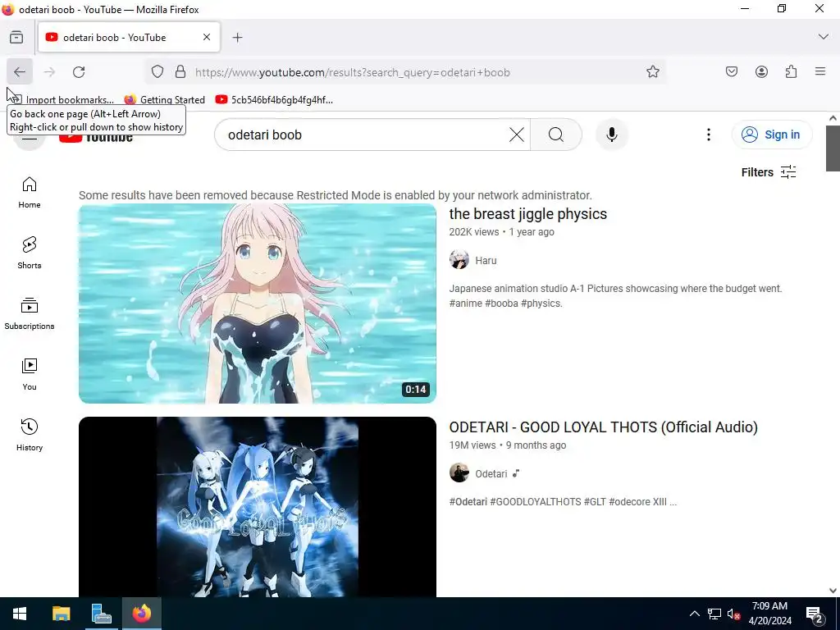Screen dimensions: 840x630
Task: Click the A-1 Pictures video description
Action: pos(615,295)
